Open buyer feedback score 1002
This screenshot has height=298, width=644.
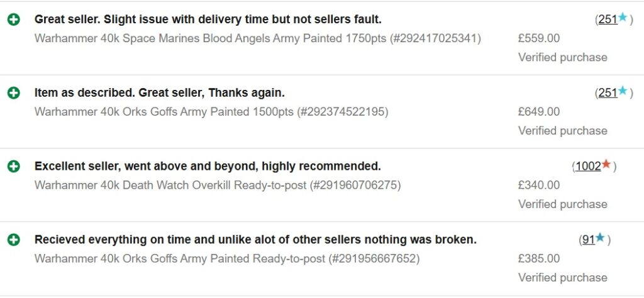(588, 167)
